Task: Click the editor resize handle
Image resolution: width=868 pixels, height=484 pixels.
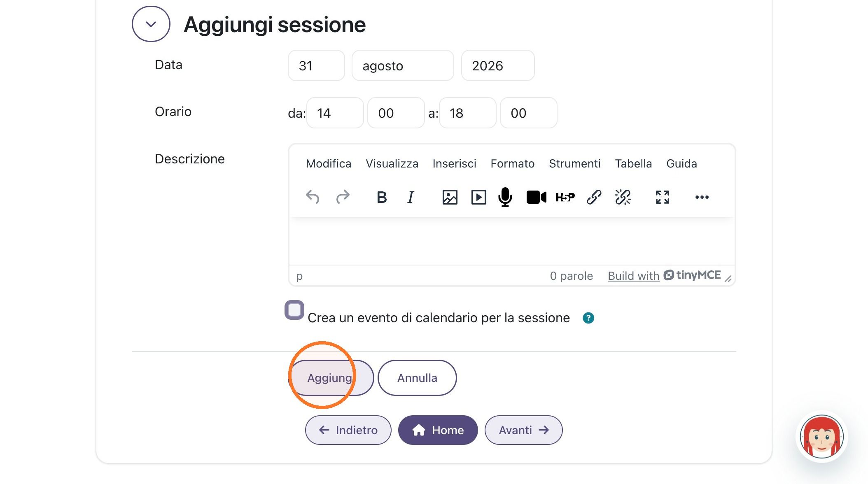Action: tap(728, 279)
